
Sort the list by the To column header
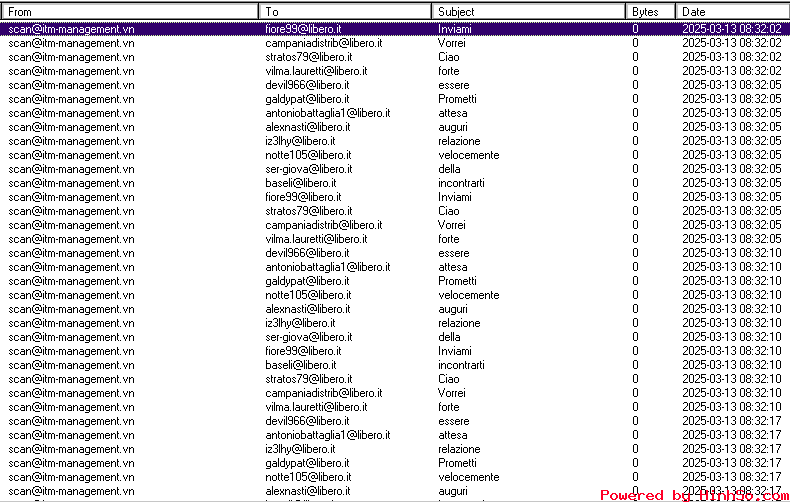coord(345,12)
